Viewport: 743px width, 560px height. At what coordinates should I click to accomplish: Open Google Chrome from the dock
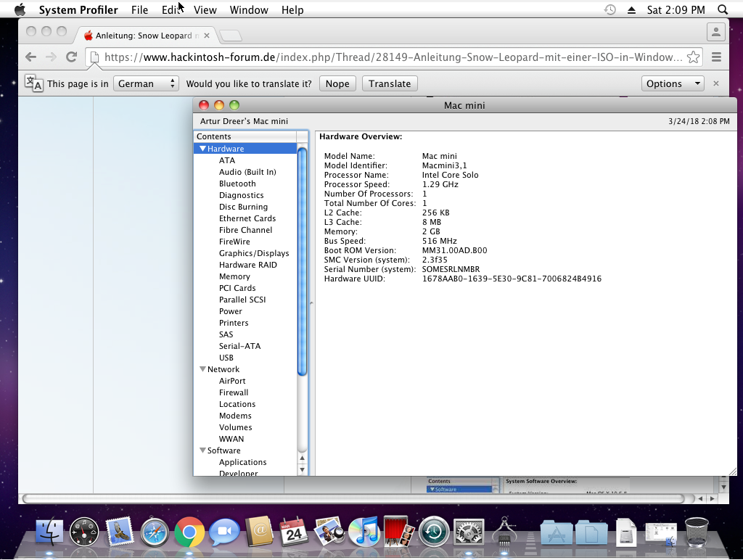189,533
